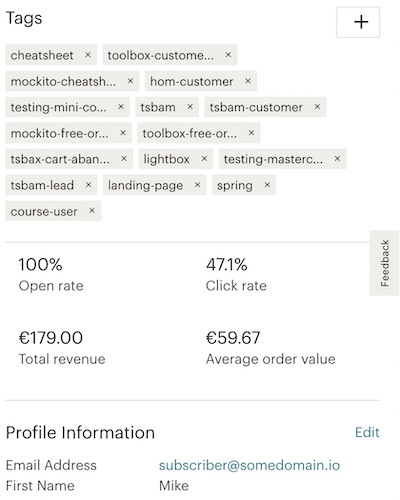Remove the landing-page tag
The height and width of the screenshot is (500, 400).
click(x=198, y=185)
